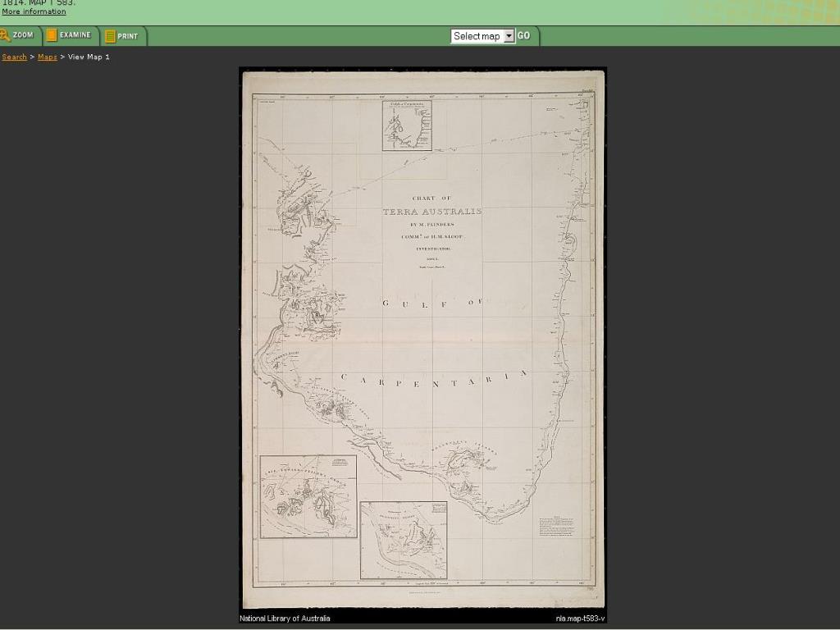Screen dimensions: 840x630
Task: Click the Examine tab icon
Action: [52, 35]
